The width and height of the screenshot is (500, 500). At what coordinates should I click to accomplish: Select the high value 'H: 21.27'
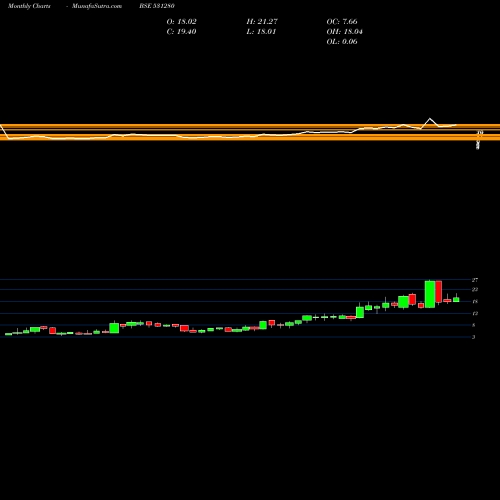click(x=262, y=22)
